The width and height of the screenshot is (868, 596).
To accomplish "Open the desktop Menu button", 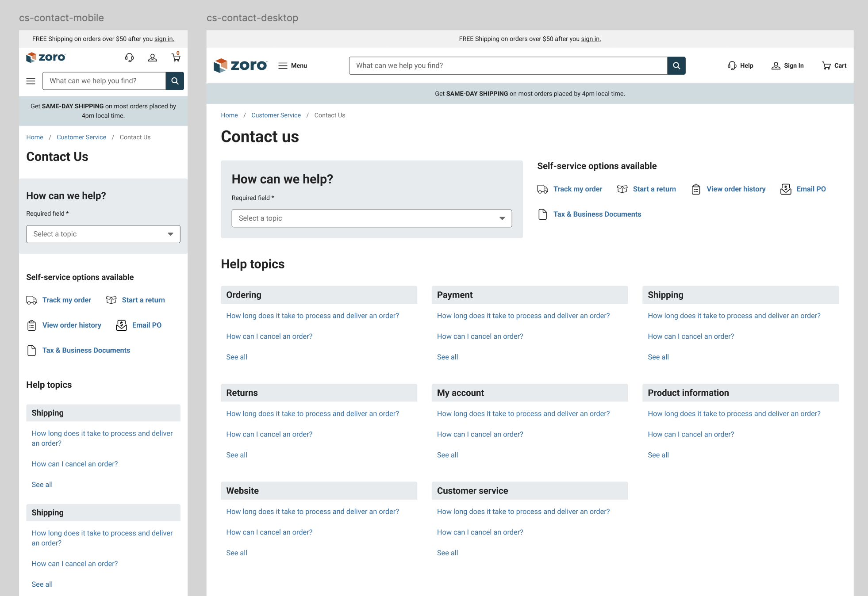I will coord(292,65).
